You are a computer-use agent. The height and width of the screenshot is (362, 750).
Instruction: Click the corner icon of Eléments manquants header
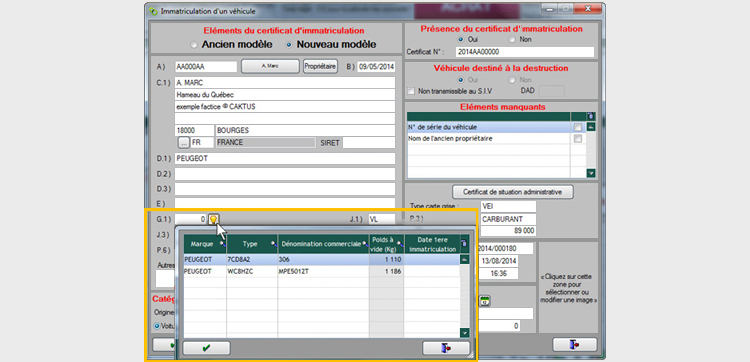click(x=591, y=116)
